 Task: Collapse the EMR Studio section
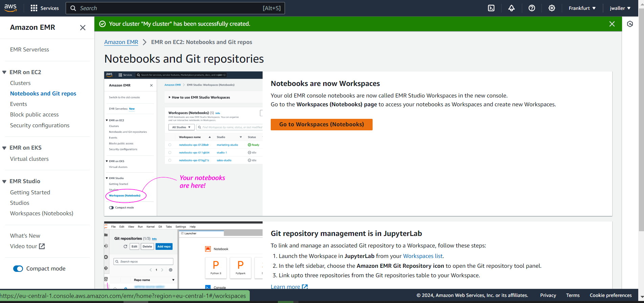(4, 181)
